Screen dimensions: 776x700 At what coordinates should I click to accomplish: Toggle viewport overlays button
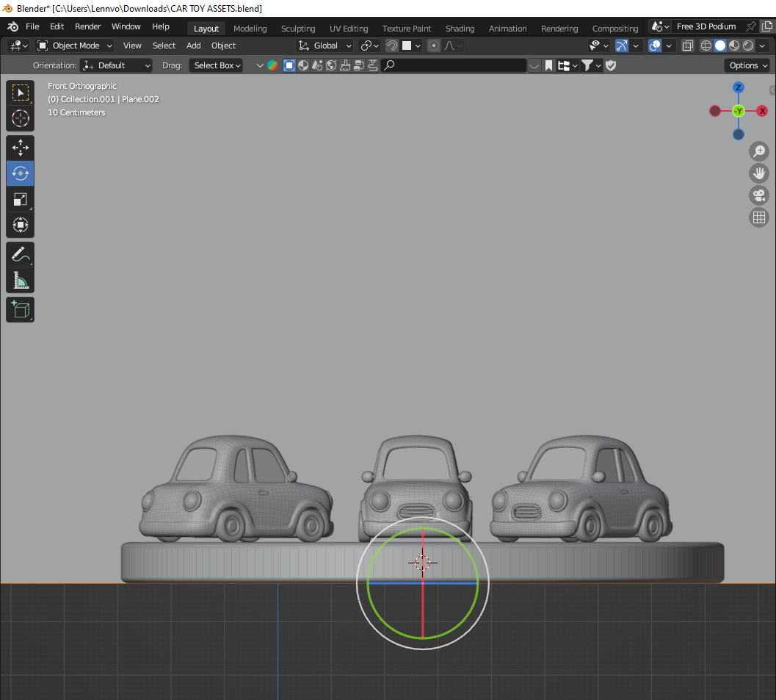tap(654, 46)
